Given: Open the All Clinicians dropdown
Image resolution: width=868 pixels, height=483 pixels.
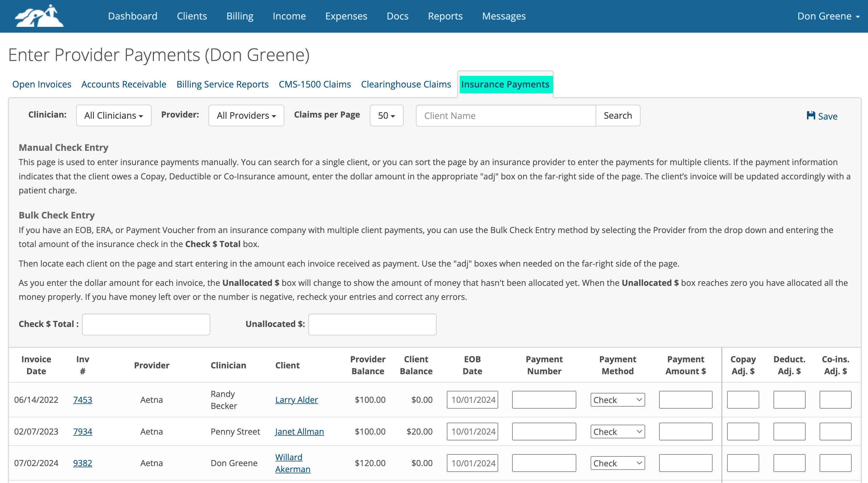Looking at the screenshot, I should (x=113, y=116).
